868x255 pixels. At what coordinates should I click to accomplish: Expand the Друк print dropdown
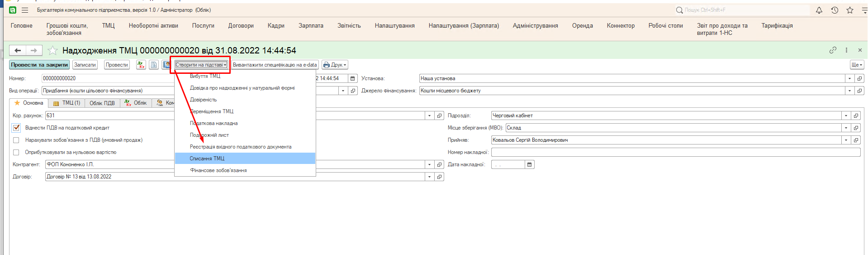pos(335,65)
